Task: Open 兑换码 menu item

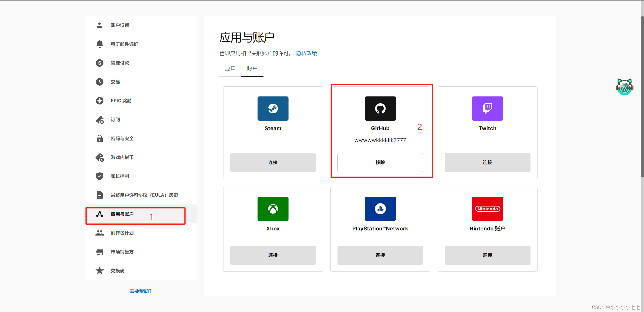Action: click(x=141, y=271)
